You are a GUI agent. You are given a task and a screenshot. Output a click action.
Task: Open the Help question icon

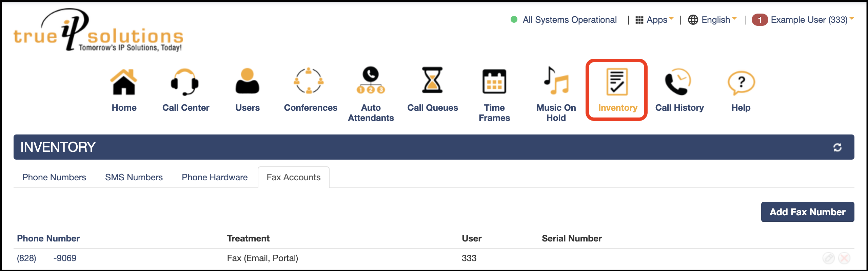coord(741,83)
